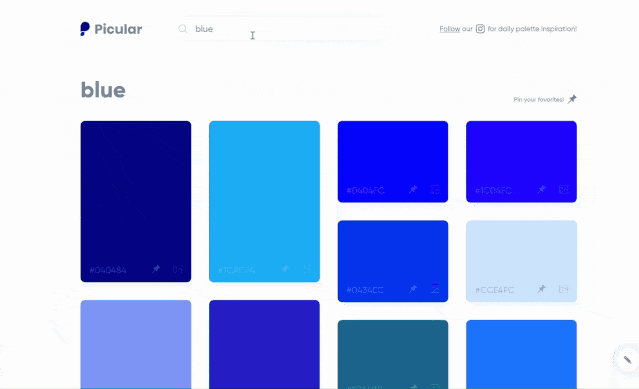Click the pencil icon in the corner
The height and width of the screenshot is (389, 639).
point(627,360)
